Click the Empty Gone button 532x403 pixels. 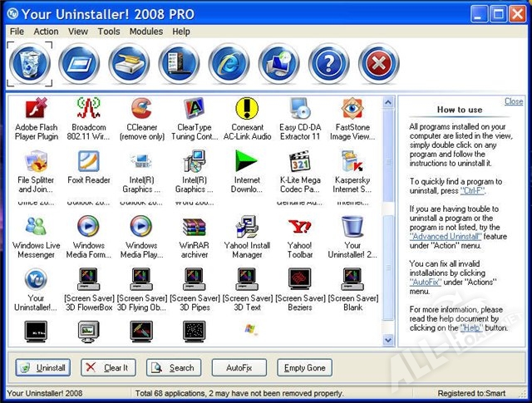tap(305, 367)
